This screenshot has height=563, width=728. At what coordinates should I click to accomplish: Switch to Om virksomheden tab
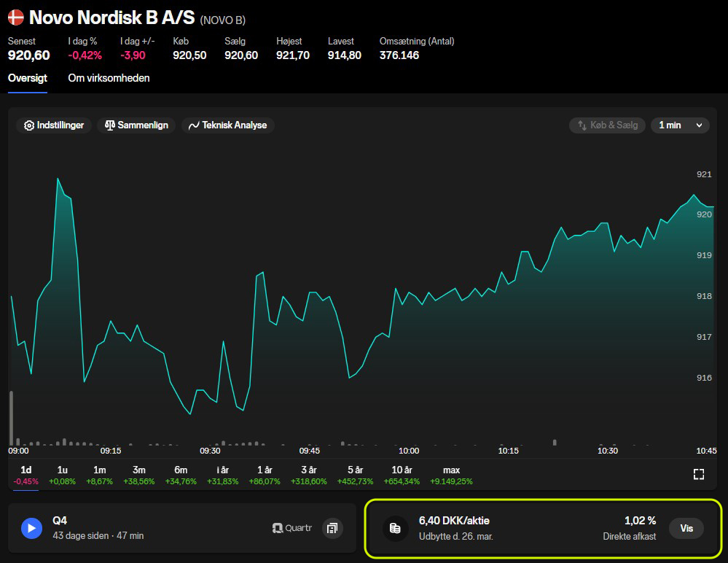pyautogui.click(x=109, y=78)
